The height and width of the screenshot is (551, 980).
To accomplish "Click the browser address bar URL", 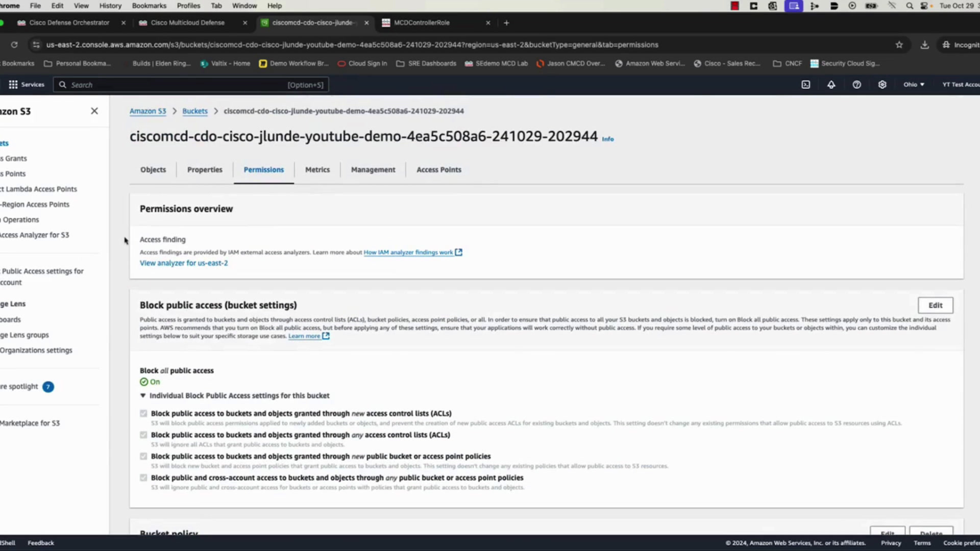I will tap(352, 45).
